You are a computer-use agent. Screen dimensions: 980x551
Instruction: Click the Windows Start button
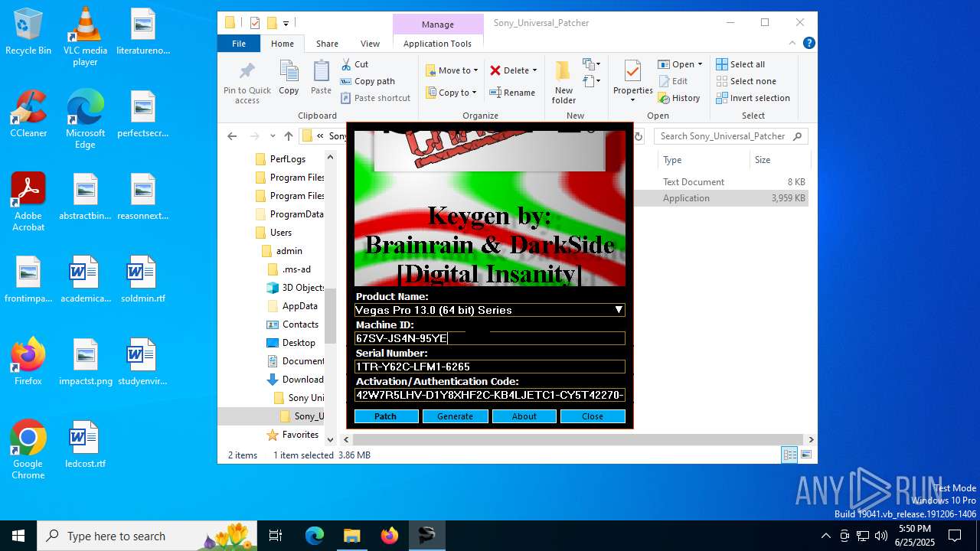(18, 536)
